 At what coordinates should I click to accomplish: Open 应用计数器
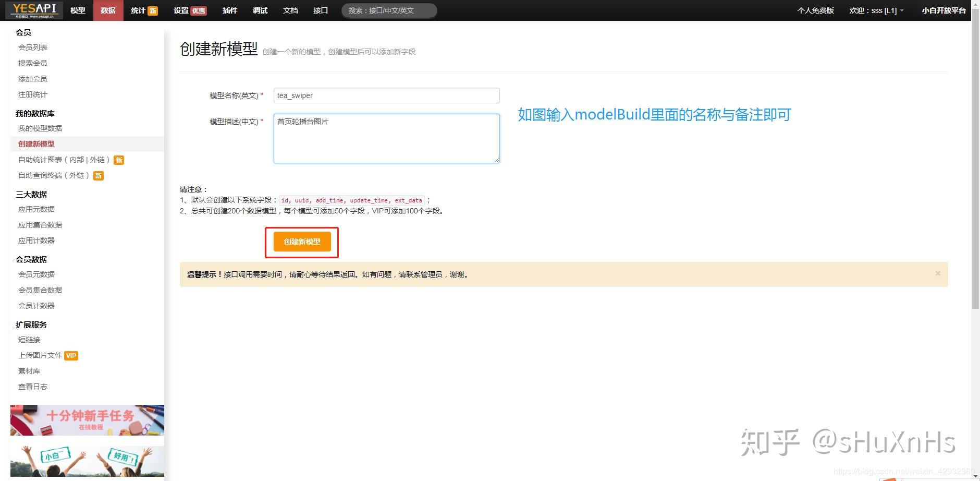[x=36, y=240]
